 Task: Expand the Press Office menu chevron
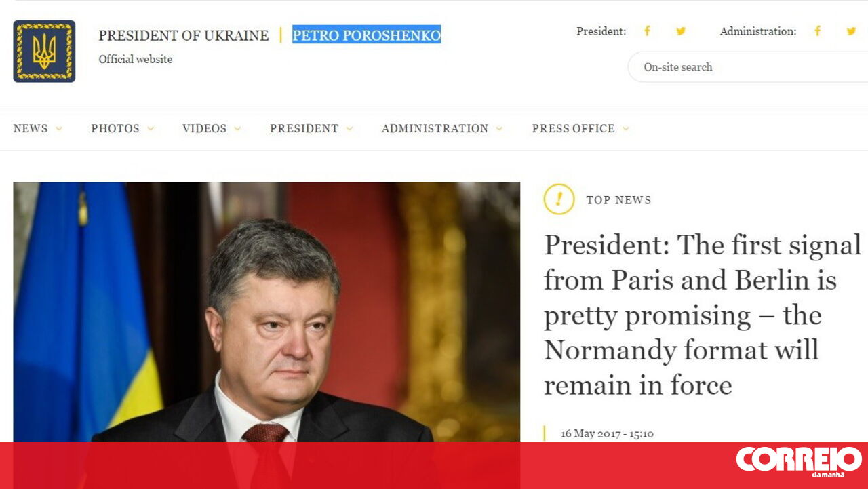(x=626, y=129)
